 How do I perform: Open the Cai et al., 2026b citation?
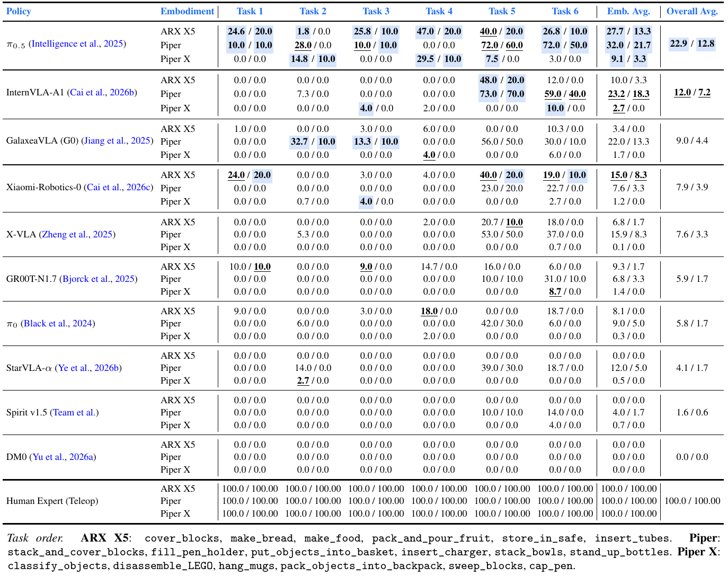(x=102, y=92)
